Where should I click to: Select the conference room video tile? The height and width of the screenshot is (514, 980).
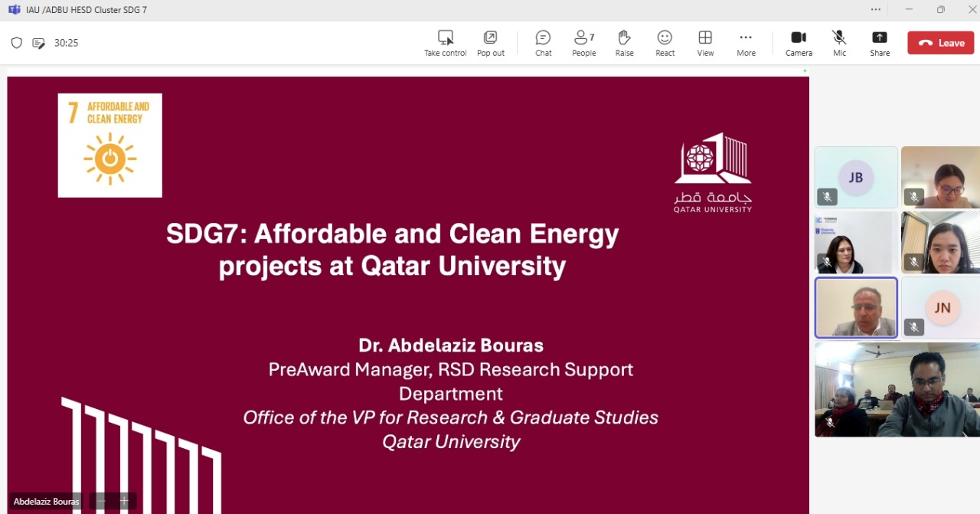(897, 389)
